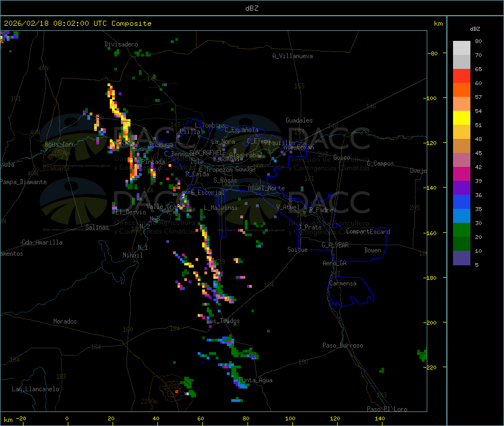Select the red 65-60 dBZ swatch

[461, 76]
